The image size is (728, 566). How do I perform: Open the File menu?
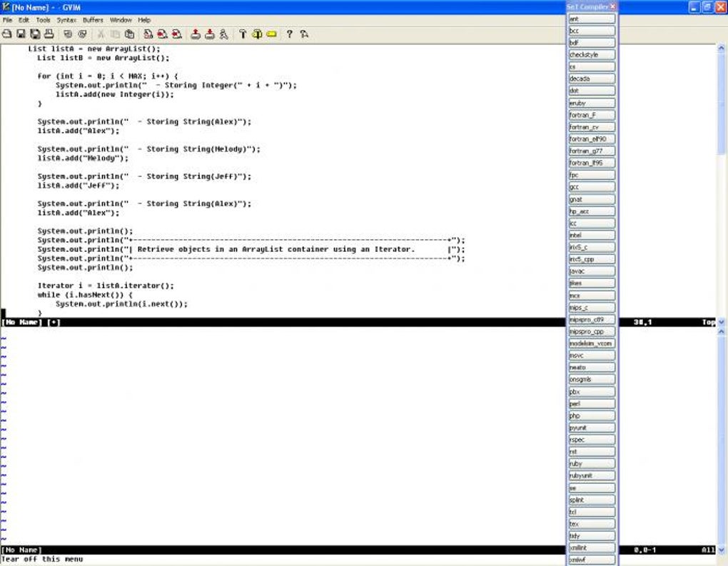pos(7,20)
